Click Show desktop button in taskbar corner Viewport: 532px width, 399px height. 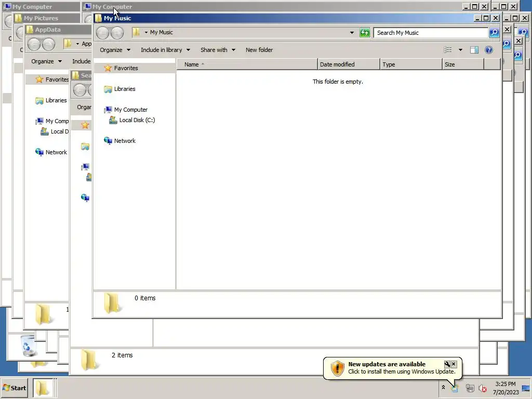(526, 388)
